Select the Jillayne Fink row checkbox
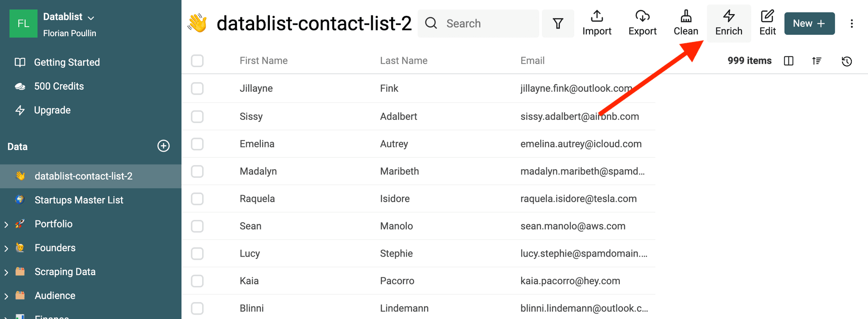868x319 pixels. (x=197, y=88)
